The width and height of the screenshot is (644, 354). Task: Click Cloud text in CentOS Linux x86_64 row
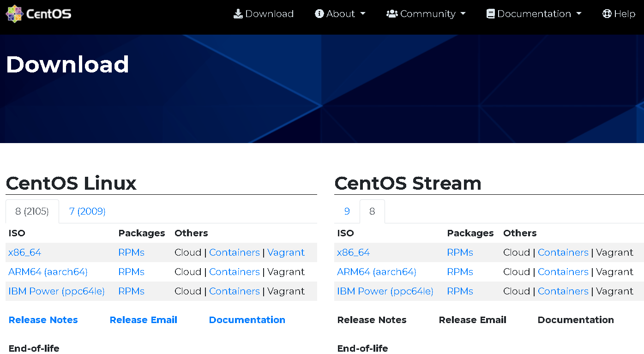tap(188, 252)
